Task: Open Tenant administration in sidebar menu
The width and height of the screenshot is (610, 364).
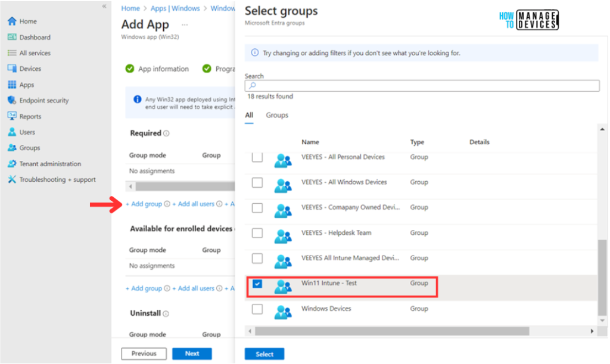Action: [50, 164]
